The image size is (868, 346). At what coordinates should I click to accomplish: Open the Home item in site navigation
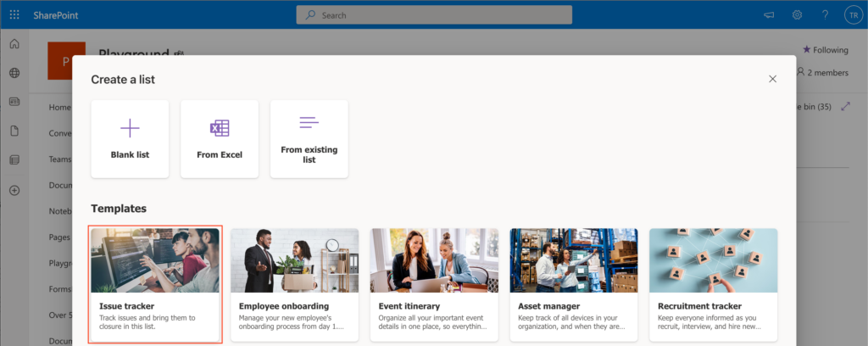click(x=60, y=108)
